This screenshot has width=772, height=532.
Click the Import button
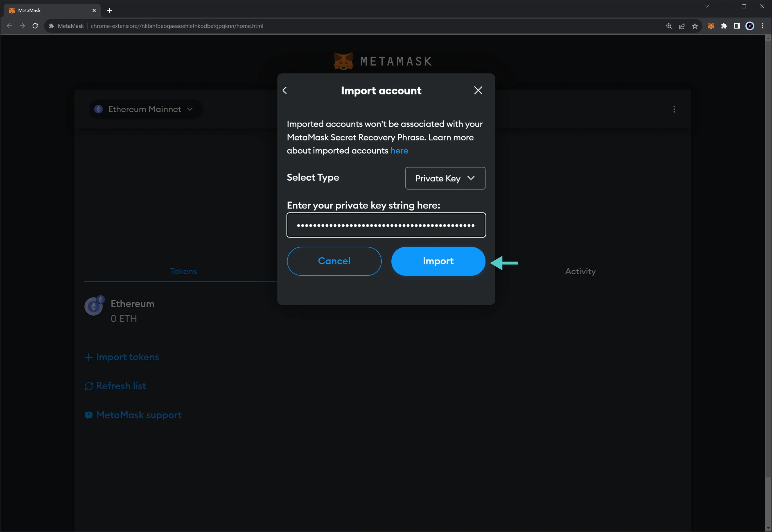click(438, 261)
